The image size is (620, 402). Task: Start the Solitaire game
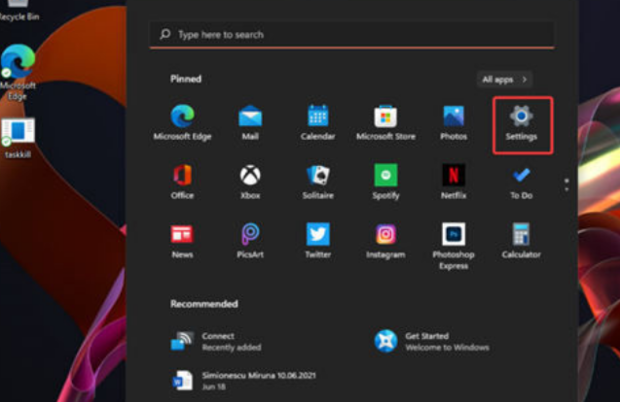pyautogui.click(x=318, y=182)
